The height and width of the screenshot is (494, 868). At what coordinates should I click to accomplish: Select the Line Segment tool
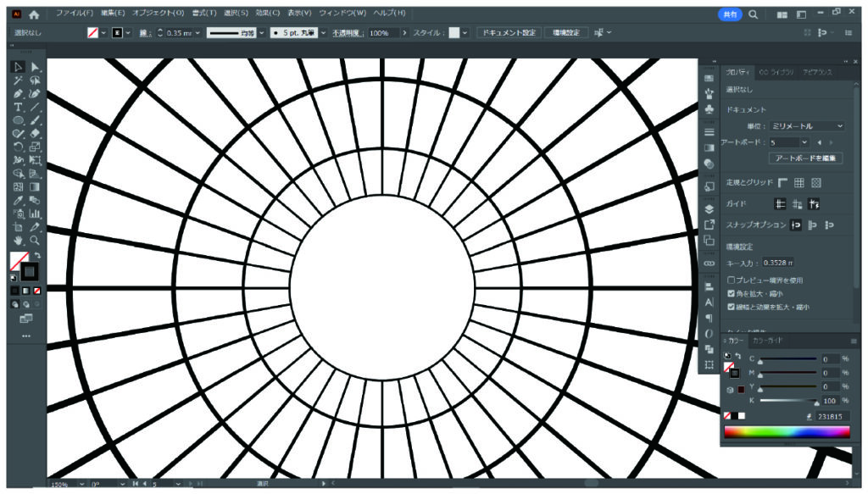pos(35,108)
